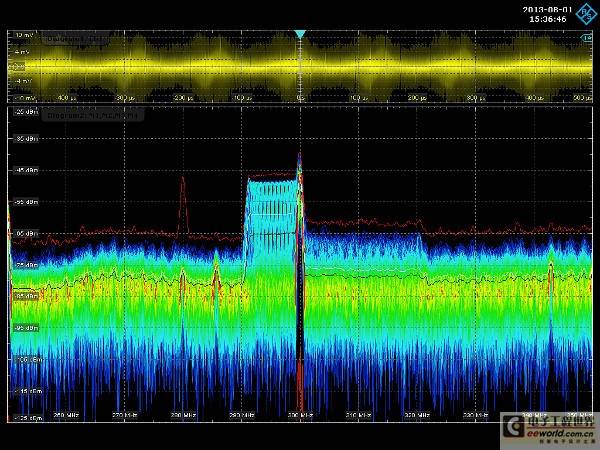The image size is (600, 450).
Task: Click the 4 mV voltage axis label
Action: (x=22, y=52)
